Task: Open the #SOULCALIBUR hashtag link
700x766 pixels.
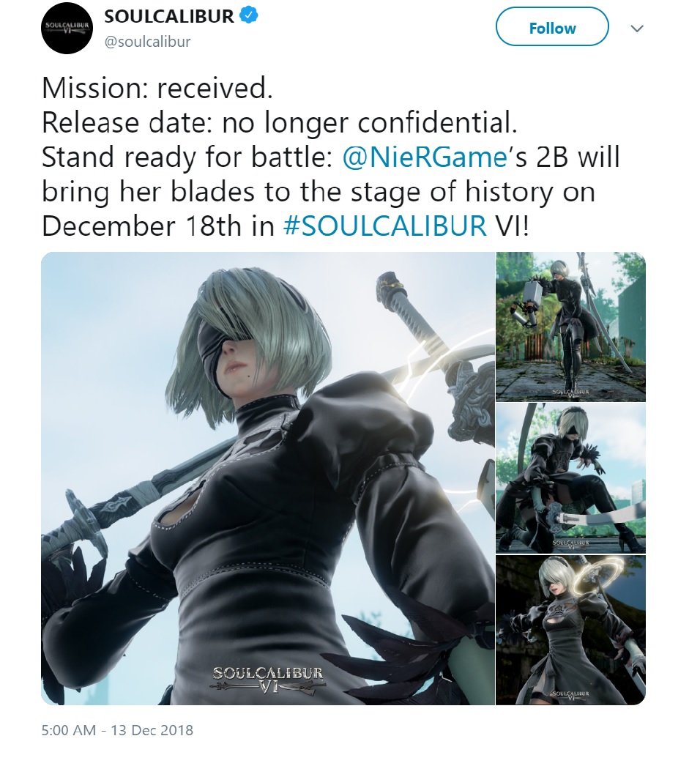Action: [x=385, y=226]
